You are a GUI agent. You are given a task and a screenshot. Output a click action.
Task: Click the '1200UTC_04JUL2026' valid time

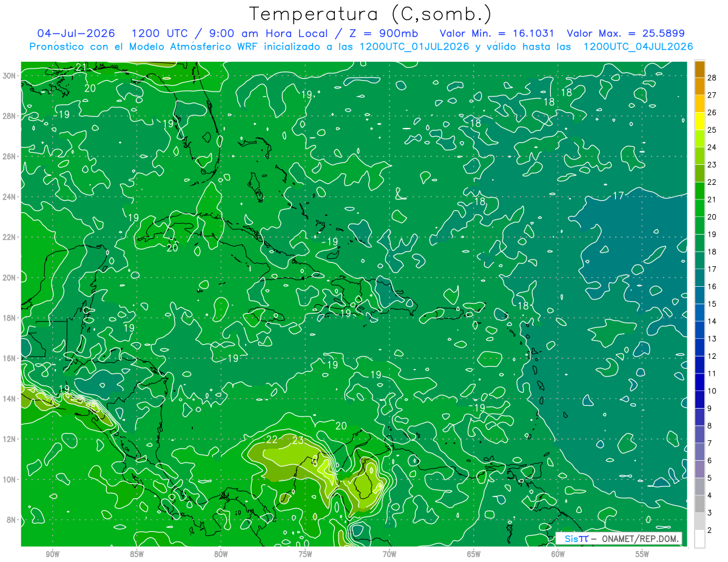click(x=638, y=47)
